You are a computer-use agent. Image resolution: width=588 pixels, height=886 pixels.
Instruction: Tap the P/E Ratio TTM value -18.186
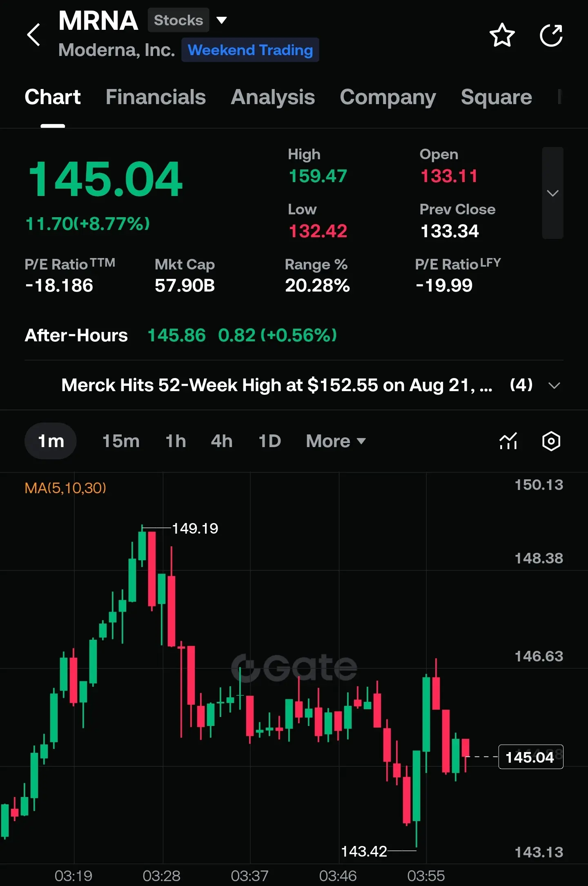coord(59,285)
